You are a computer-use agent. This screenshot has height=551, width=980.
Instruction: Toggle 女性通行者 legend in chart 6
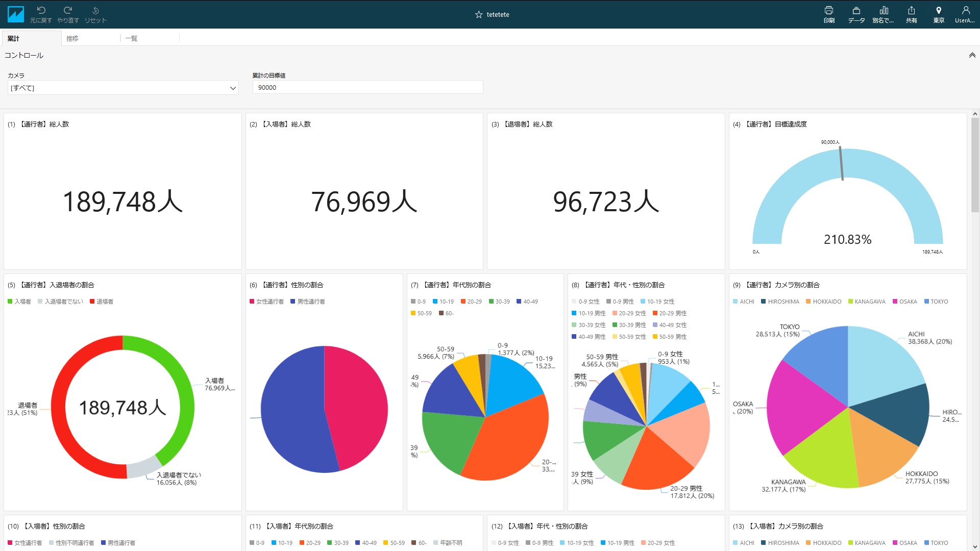point(266,302)
